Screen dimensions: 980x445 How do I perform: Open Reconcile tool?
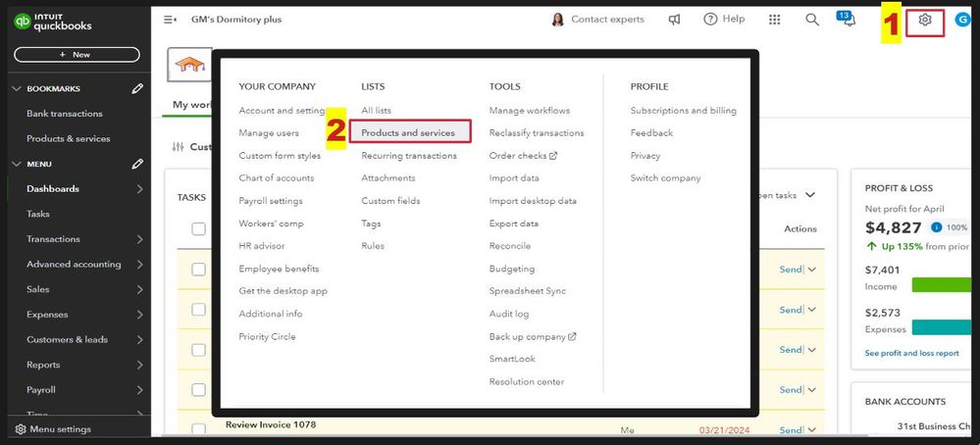(x=510, y=246)
